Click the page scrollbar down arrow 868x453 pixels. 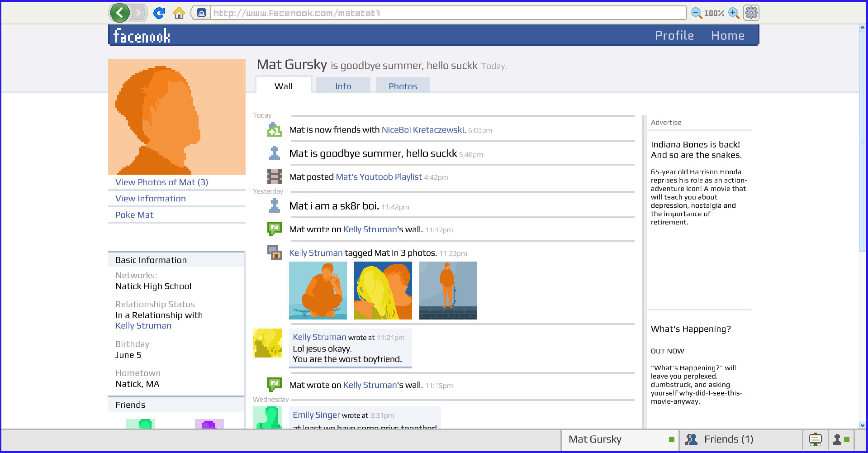862,425
